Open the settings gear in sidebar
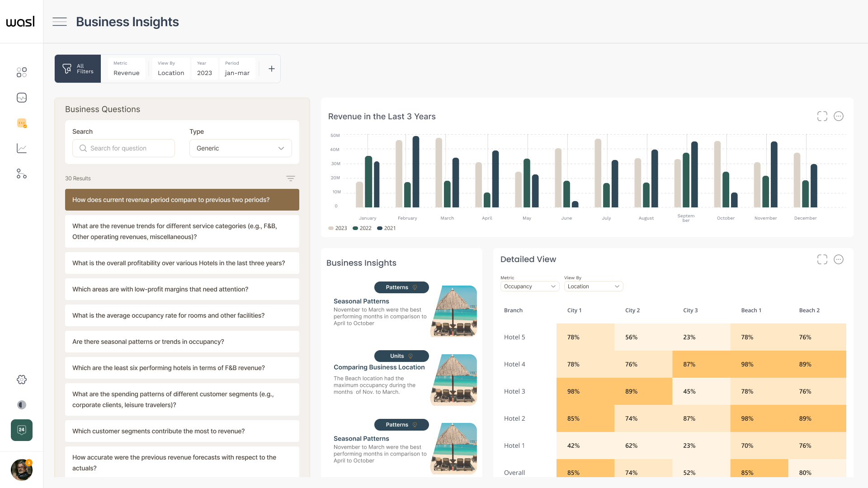The height and width of the screenshot is (488, 868). [x=22, y=380]
